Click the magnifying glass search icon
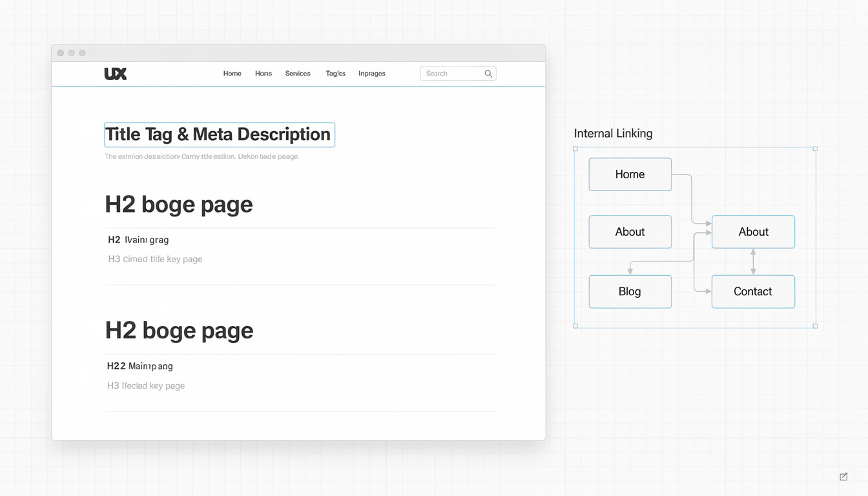The height and width of the screenshot is (496, 868). pos(488,74)
